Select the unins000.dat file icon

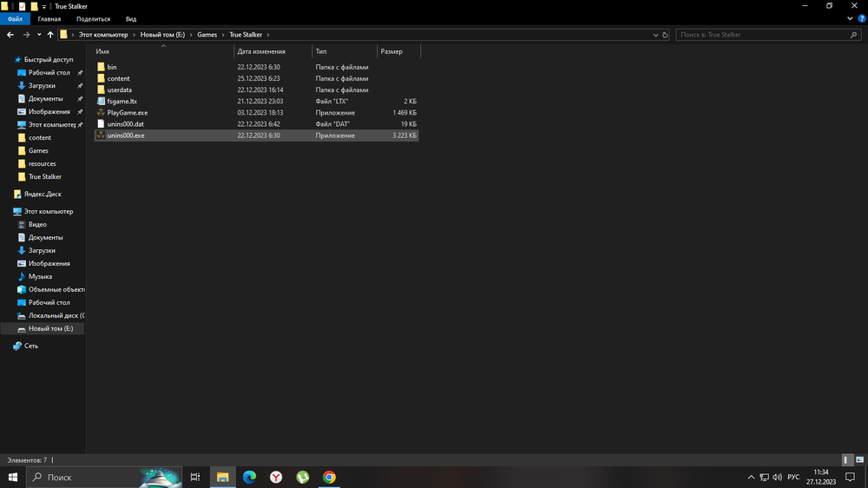(x=101, y=124)
